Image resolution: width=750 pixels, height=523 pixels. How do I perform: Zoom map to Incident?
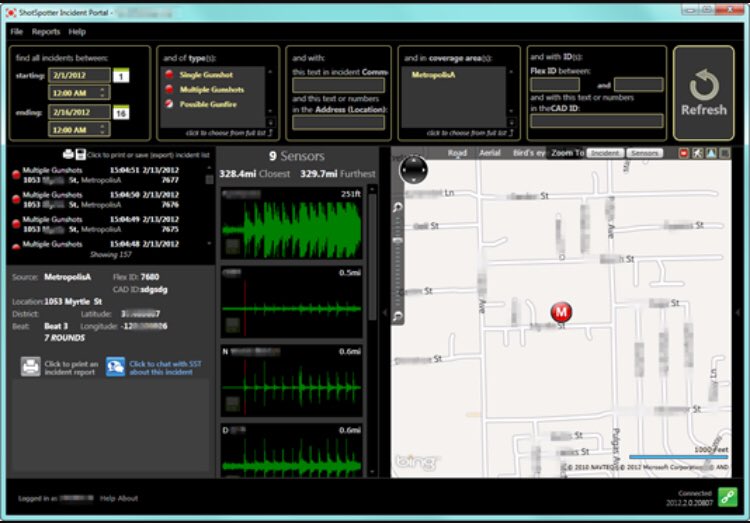605,153
